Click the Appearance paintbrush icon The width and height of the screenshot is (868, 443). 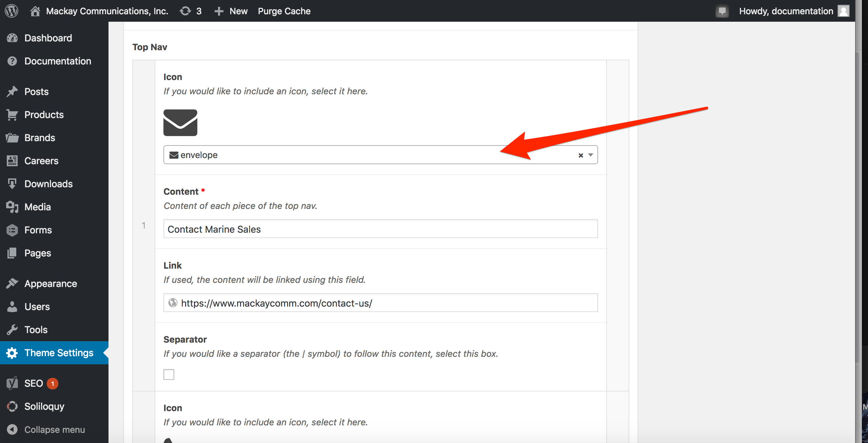[x=12, y=284]
